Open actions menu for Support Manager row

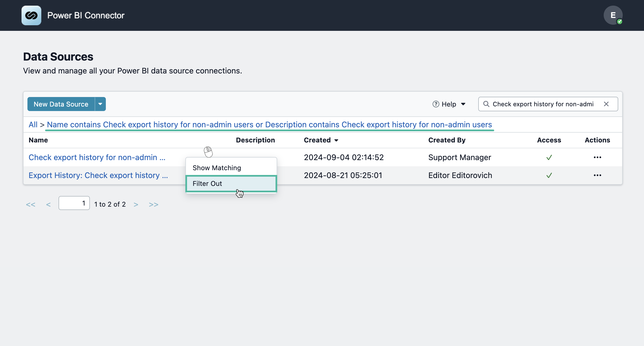(597, 157)
